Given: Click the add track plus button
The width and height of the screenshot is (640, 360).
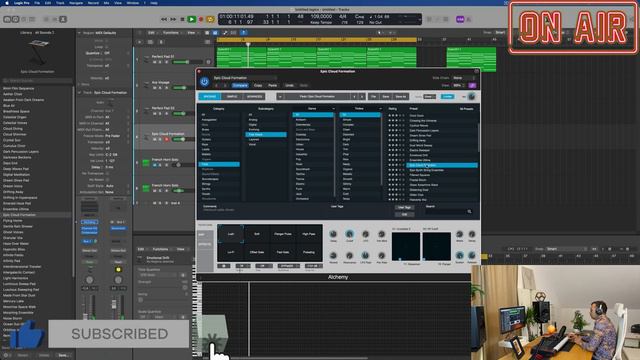Looking at the screenshot, I should [x=140, y=42].
